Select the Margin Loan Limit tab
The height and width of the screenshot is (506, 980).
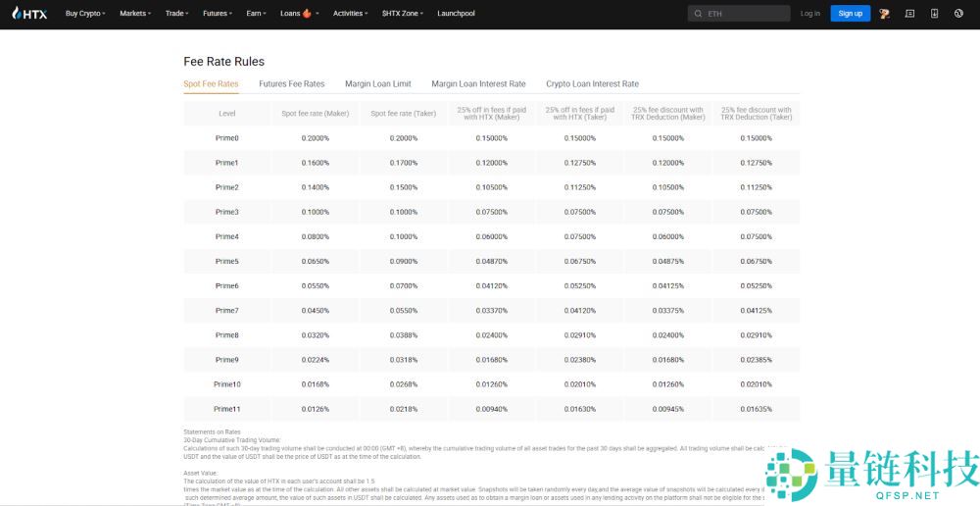tap(377, 84)
